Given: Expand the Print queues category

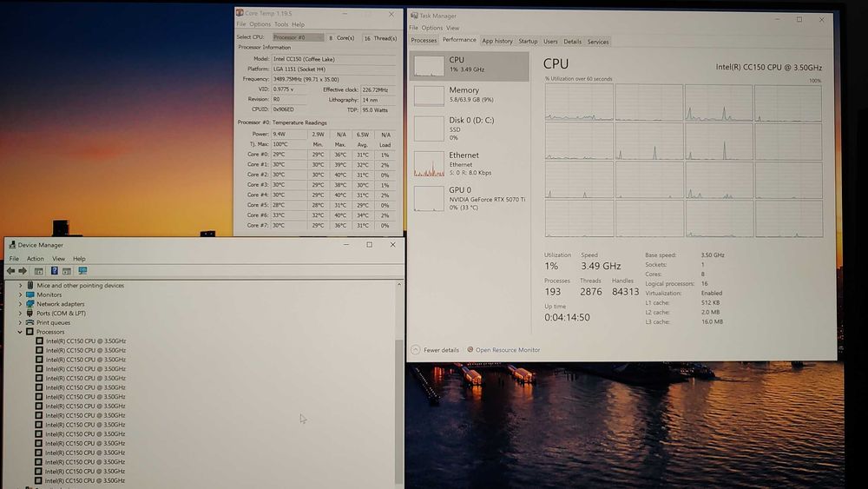Looking at the screenshot, I should click(x=21, y=322).
